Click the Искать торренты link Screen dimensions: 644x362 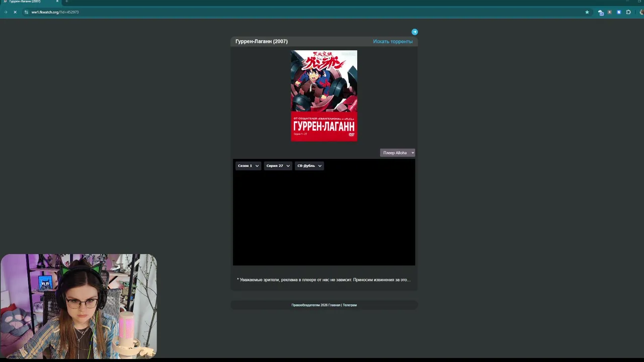pyautogui.click(x=392, y=41)
